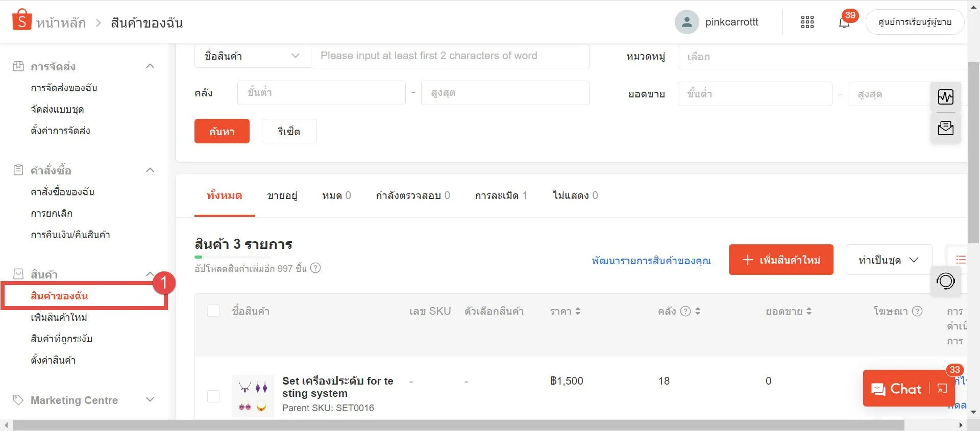Screen dimensions: 980x431
Task: Open the notifications bell icon
Action: [844, 22]
